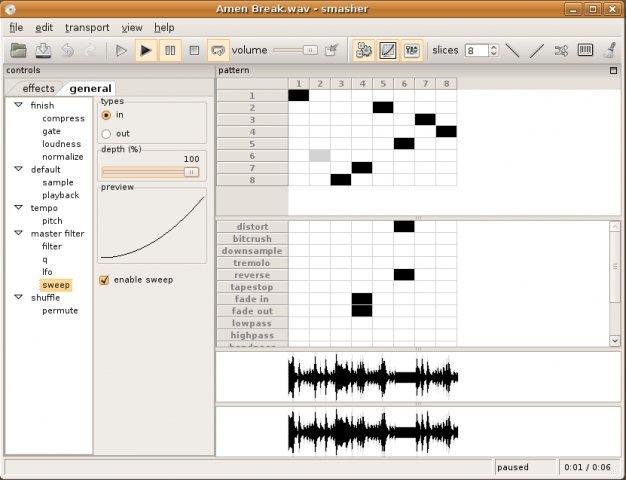Open a file with the folder icon
Viewport: 626px width, 480px height.
[18, 50]
